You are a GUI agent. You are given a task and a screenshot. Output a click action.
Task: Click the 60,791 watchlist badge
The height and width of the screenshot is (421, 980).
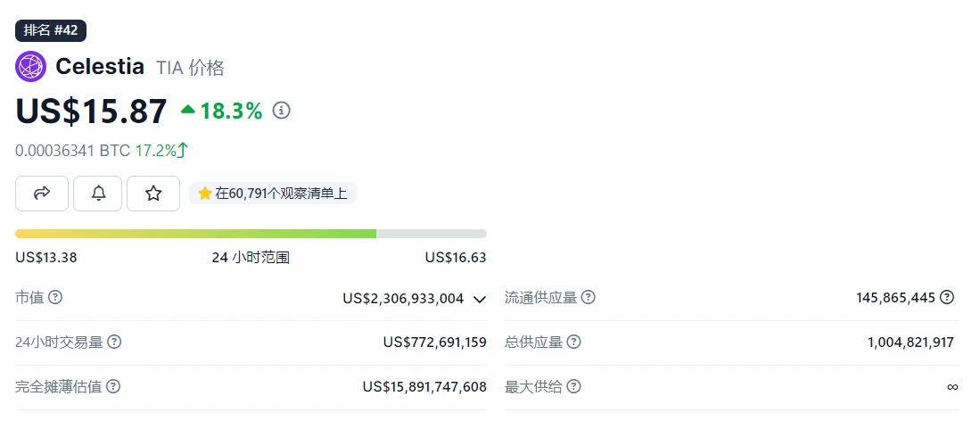(273, 193)
